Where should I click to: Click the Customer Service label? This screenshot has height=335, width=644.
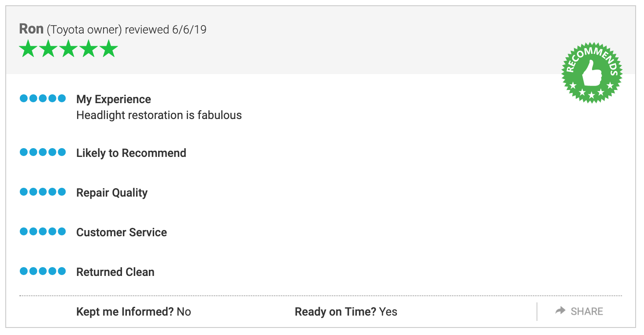pos(122,232)
